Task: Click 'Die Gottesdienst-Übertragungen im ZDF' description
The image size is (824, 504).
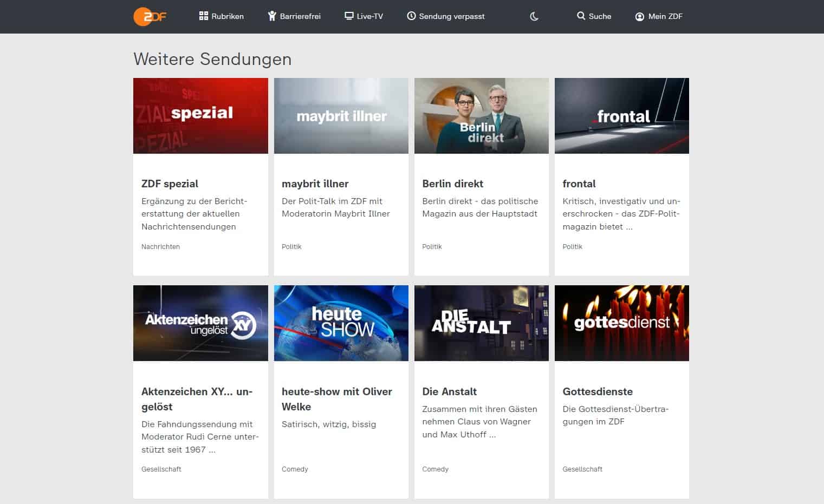Action: tap(615, 415)
